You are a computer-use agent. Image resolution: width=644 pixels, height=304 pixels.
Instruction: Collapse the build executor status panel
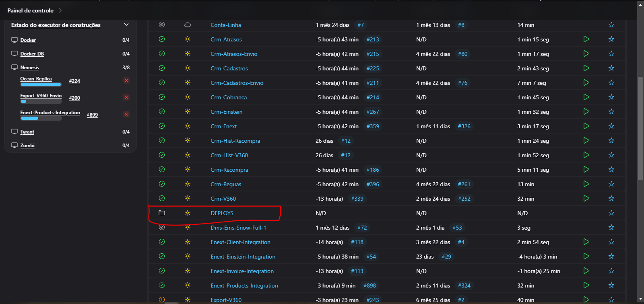(126, 25)
